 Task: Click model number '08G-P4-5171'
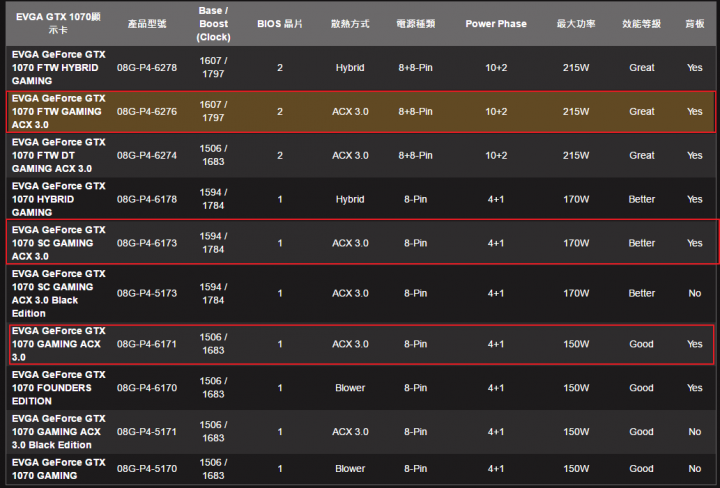click(147, 432)
